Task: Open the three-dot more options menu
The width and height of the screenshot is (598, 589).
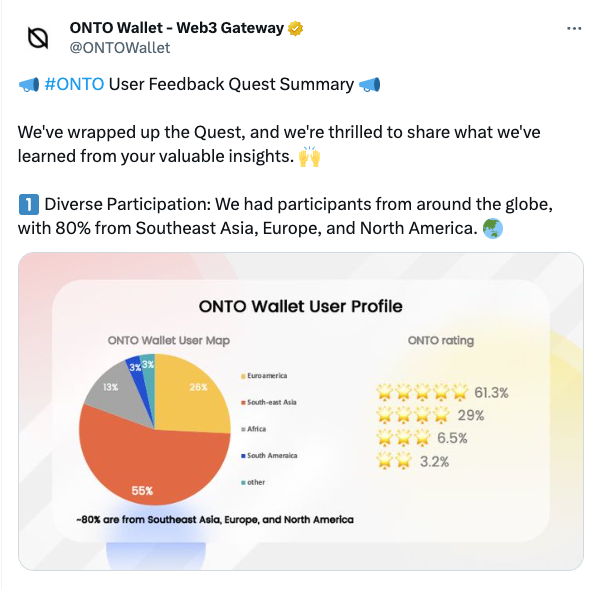Action: pos(574,29)
